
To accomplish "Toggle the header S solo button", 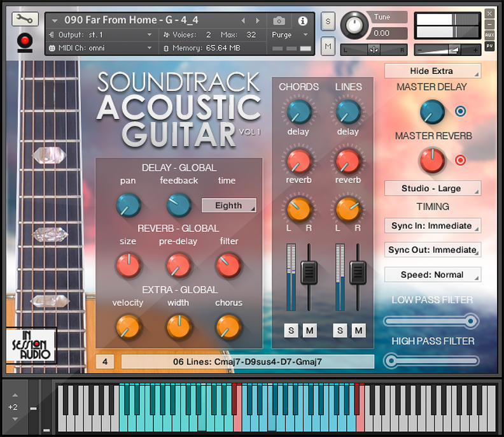I will pyautogui.click(x=328, y=22).
